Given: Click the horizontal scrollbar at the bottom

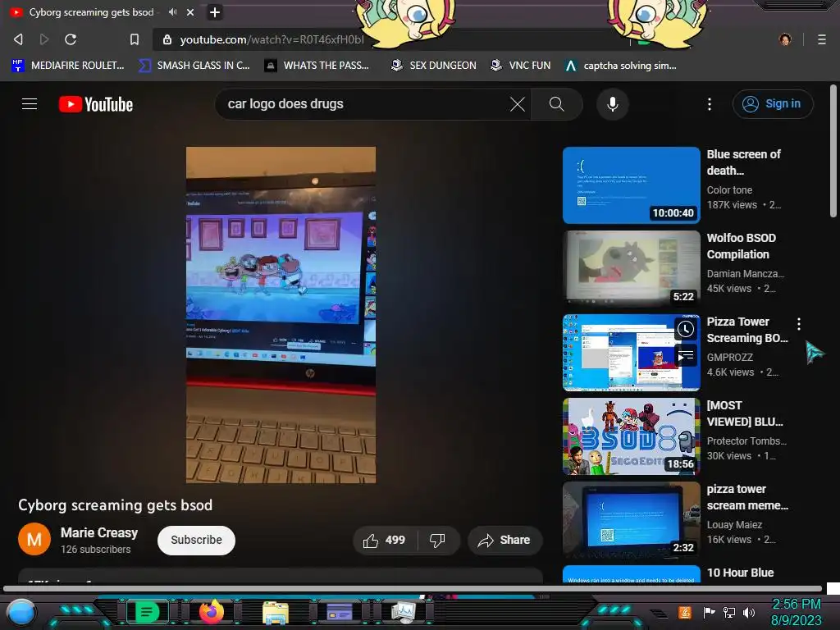Looking at the screenshot, I should (x=413, y=588).
